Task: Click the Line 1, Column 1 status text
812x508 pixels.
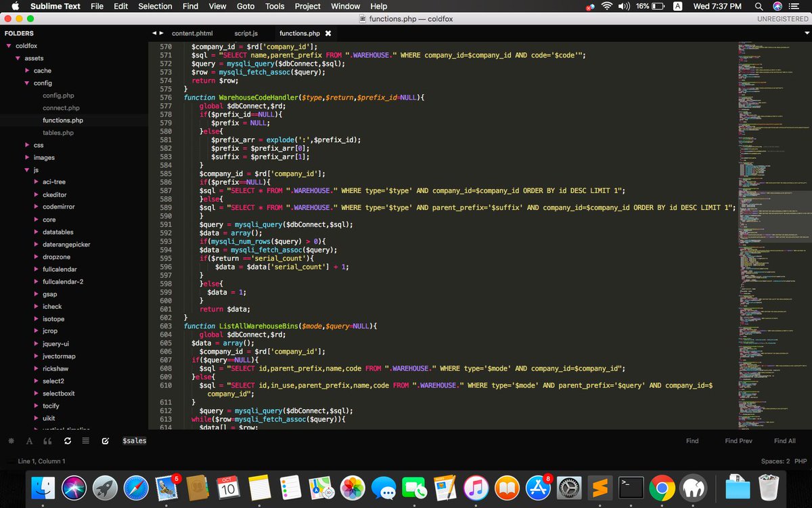Action: (42, 461)
